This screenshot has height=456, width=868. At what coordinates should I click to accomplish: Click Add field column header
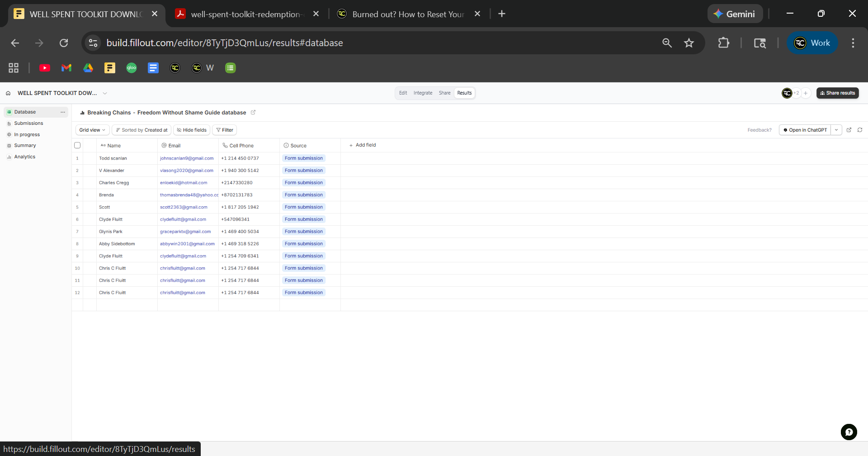coord(363,145)
